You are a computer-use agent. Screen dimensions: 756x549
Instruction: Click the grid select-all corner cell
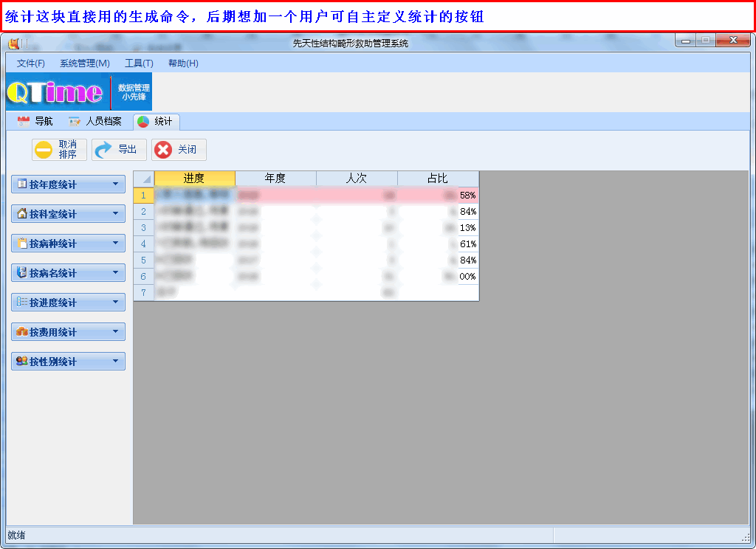[144, 179]
